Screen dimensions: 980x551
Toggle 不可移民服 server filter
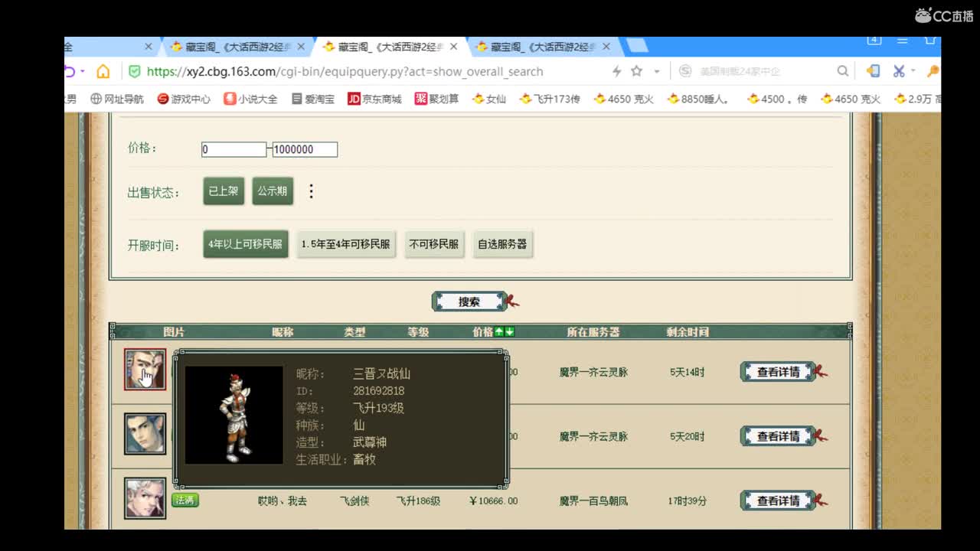(x=434, y=244)
